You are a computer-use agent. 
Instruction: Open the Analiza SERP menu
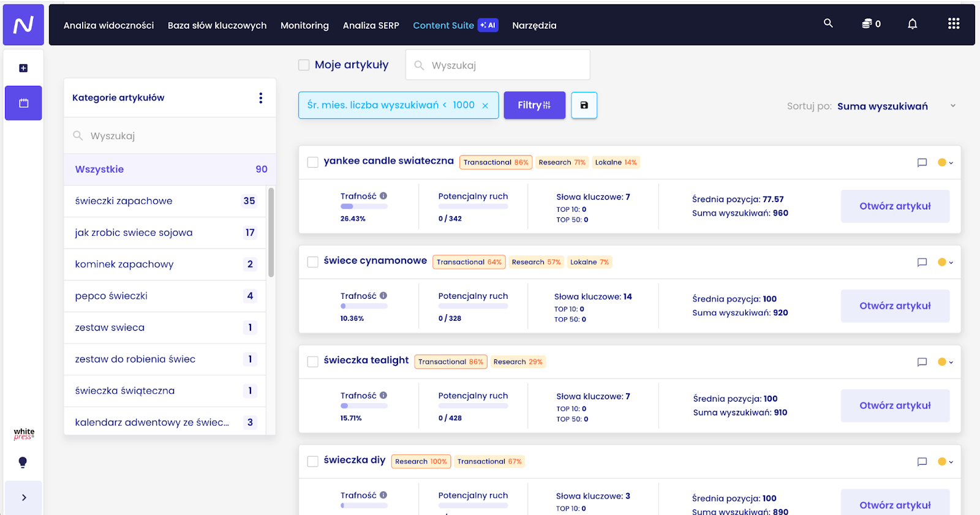tap(371, 25)
